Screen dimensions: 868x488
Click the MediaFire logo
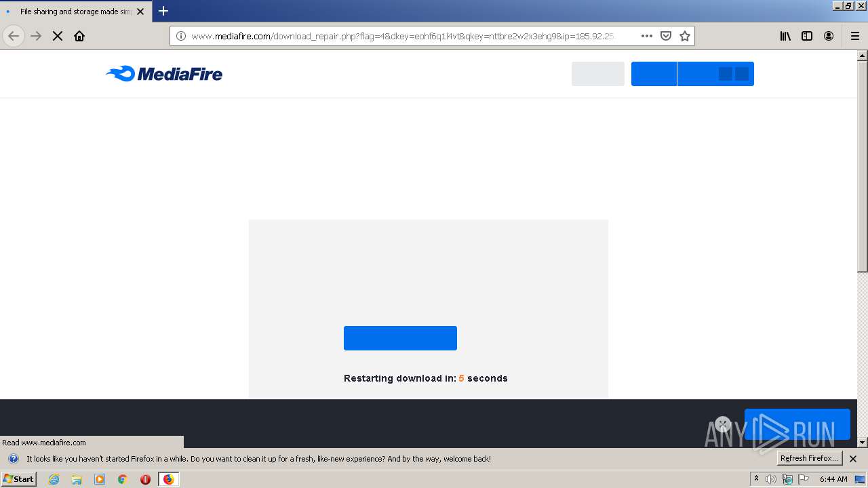(x=164, y=74)
